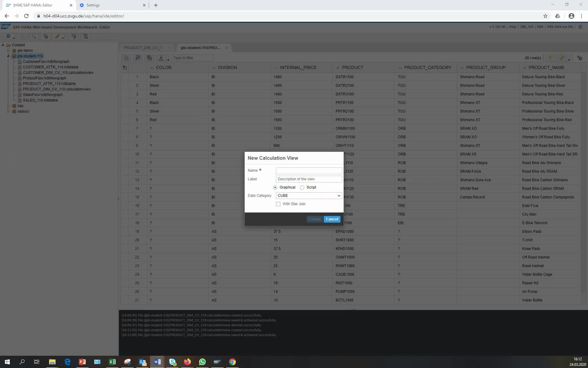
Task: Collapse the gbi-student-110 package node
Action: click(9, 56)
